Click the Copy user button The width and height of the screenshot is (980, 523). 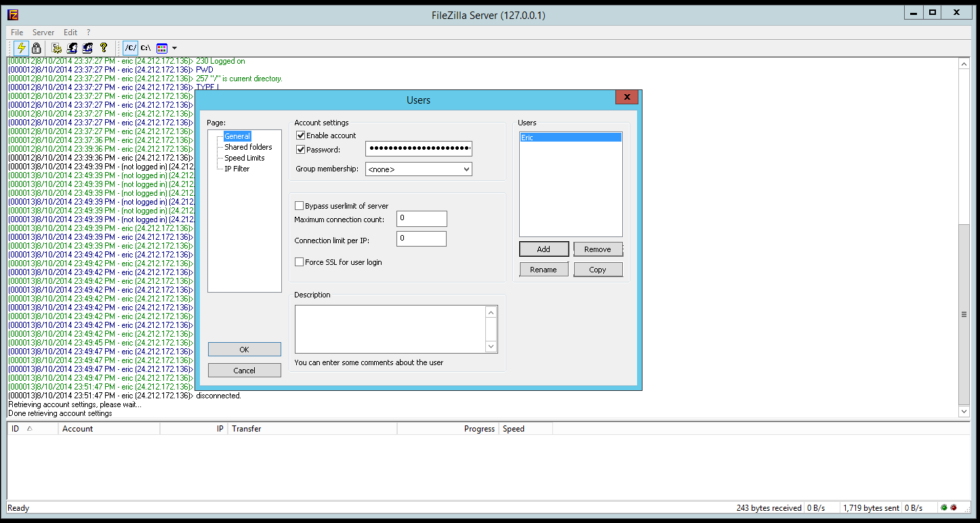(x=598, y=270)
